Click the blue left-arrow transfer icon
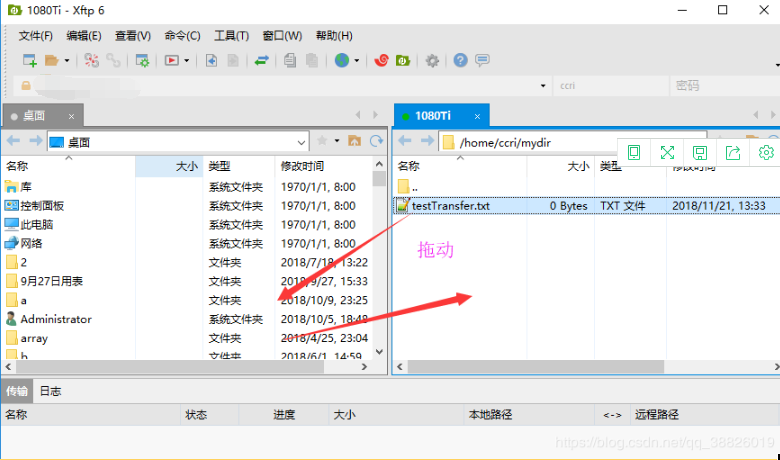The width and height of the screenshot is (780, 460). tap(211, 60)
